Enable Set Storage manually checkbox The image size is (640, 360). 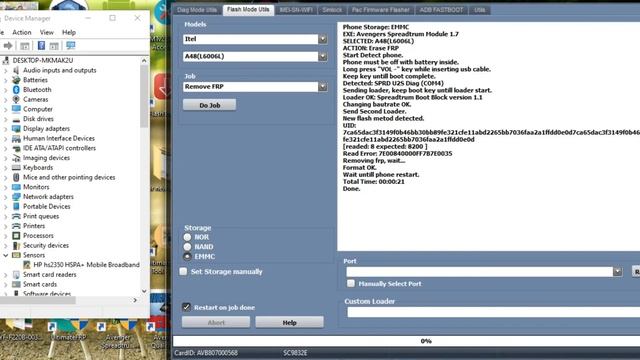[183, 271]
